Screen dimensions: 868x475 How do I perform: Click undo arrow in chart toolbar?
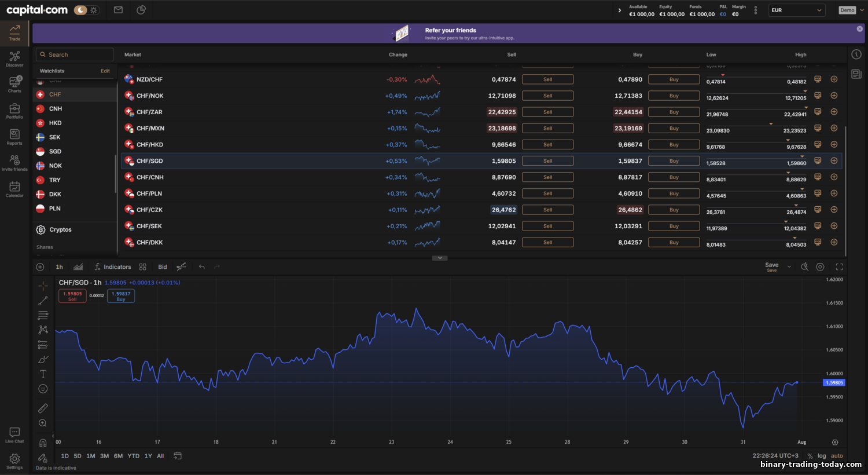(201, 267)
